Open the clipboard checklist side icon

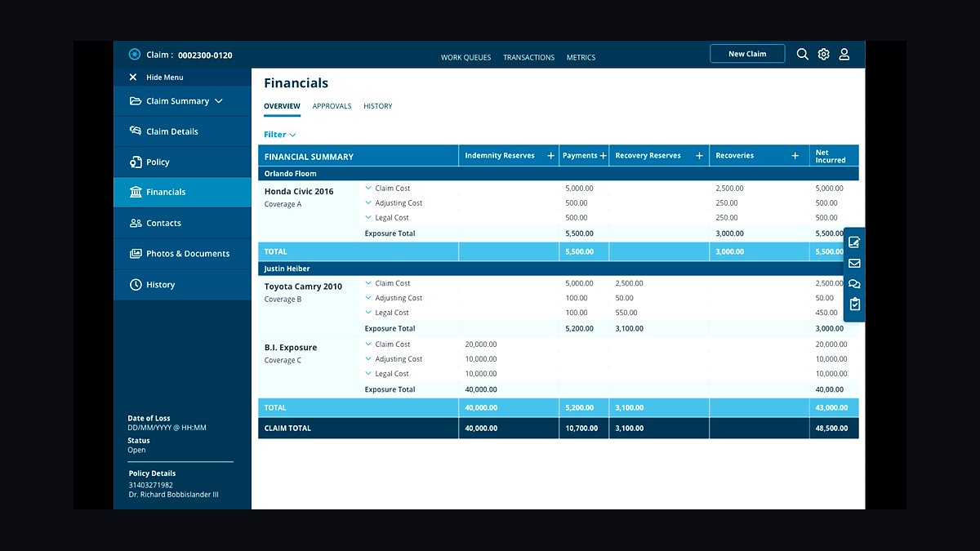(x=854, y=304)
